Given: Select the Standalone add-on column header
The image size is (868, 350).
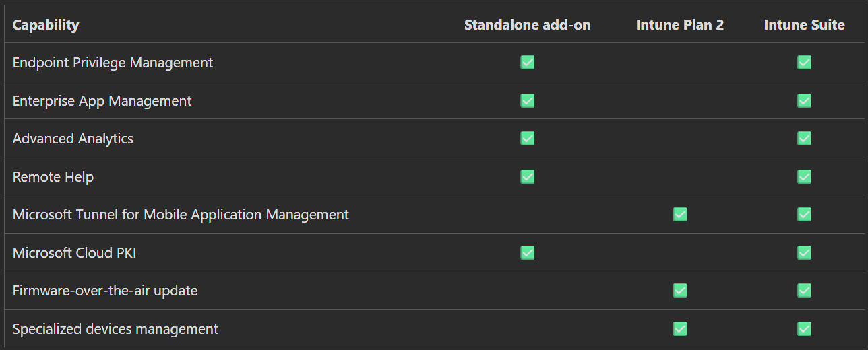Looking at the screenshot, I should (527, 25).
